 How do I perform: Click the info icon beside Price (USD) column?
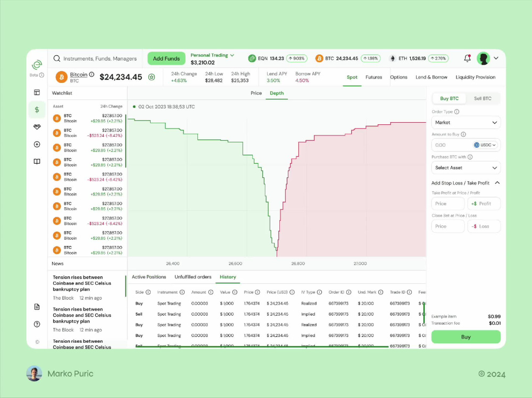pos(292,292)
